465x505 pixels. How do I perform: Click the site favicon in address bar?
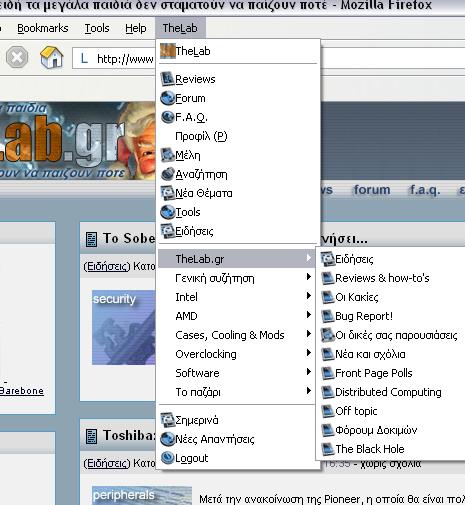point(84,59)
